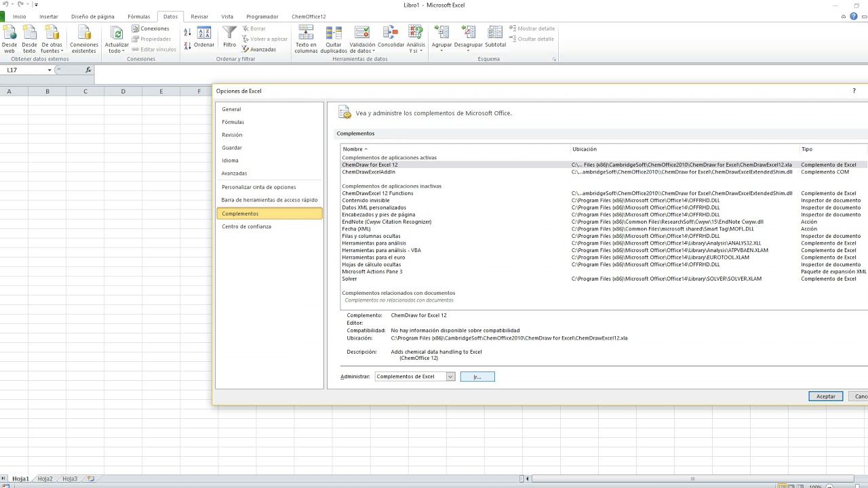
Task: Click Desagrupar outline icon
Action: [x=469, y=38]
